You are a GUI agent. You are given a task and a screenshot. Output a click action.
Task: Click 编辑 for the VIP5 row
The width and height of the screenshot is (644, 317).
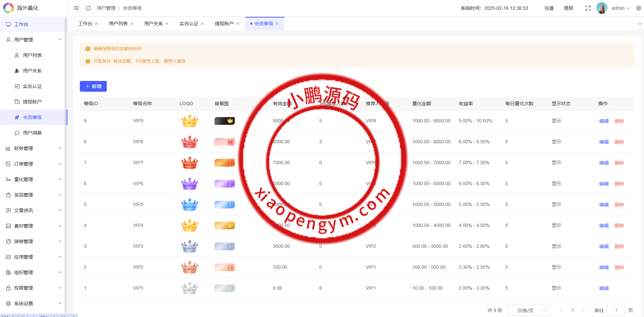coord(604,205)
